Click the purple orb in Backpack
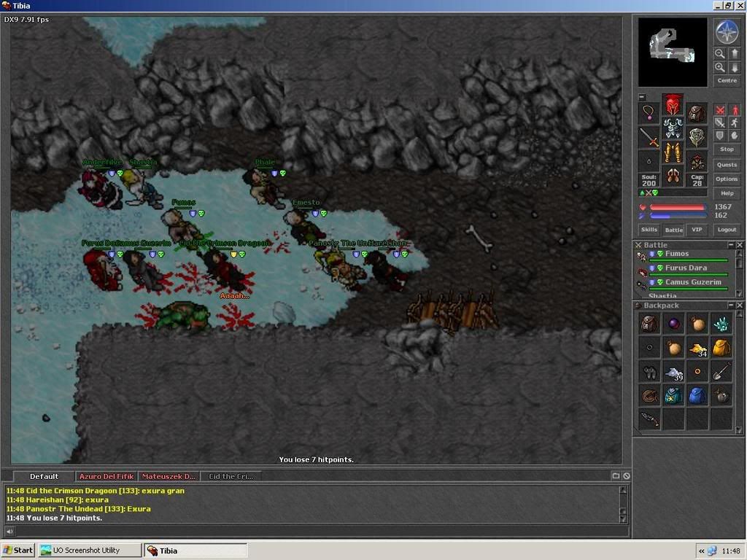Image resolution: width=747 pixels, height=560 pixels. point(673,324)
